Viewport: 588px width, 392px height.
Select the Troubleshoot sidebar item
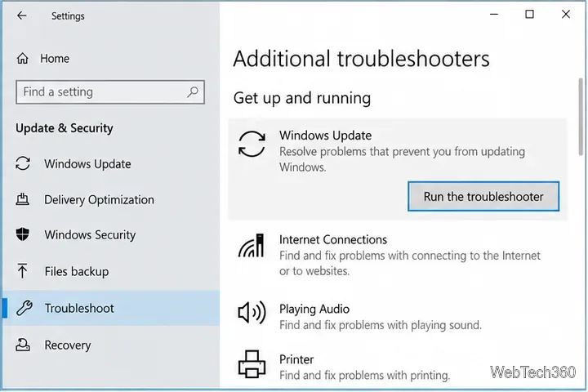(111, 308)
